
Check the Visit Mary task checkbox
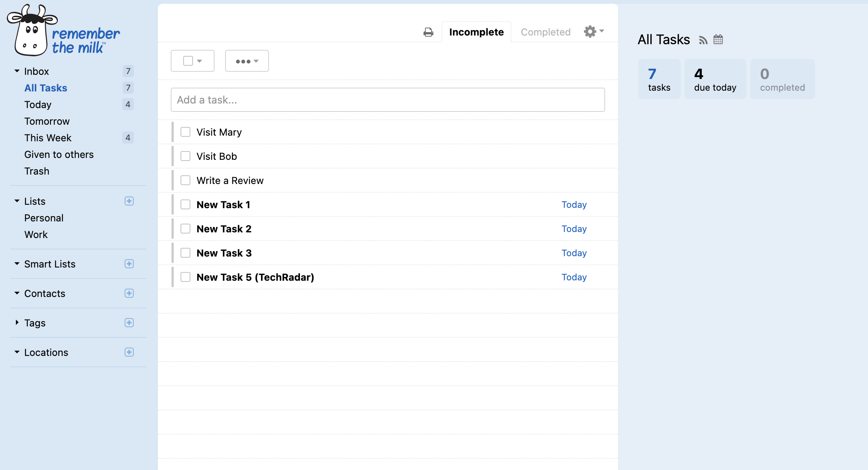point(185,132)
